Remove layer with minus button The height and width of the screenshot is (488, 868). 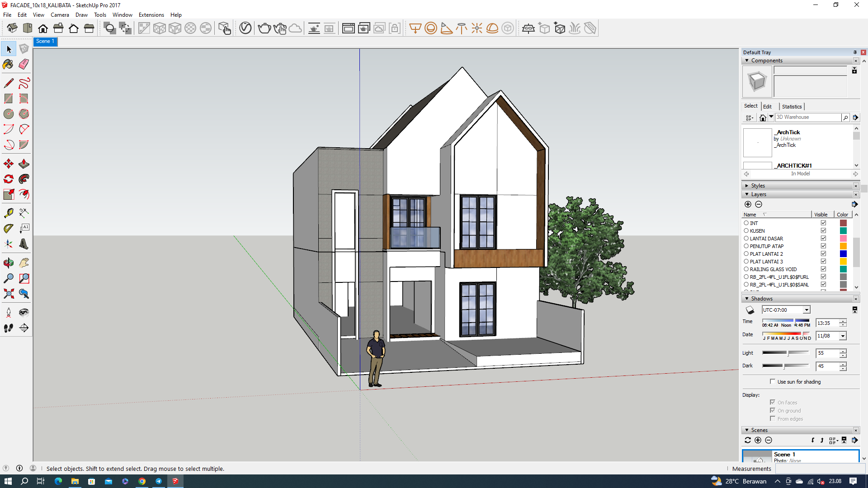759,204
